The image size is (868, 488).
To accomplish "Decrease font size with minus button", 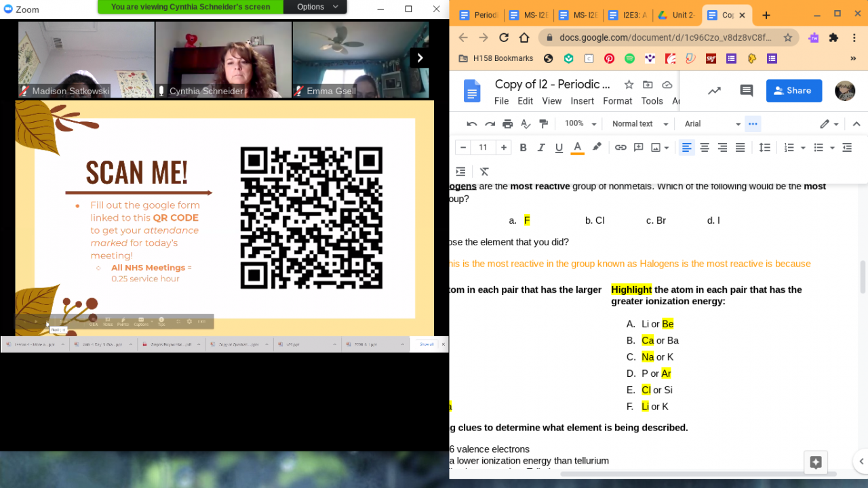I will coord(463,148).
